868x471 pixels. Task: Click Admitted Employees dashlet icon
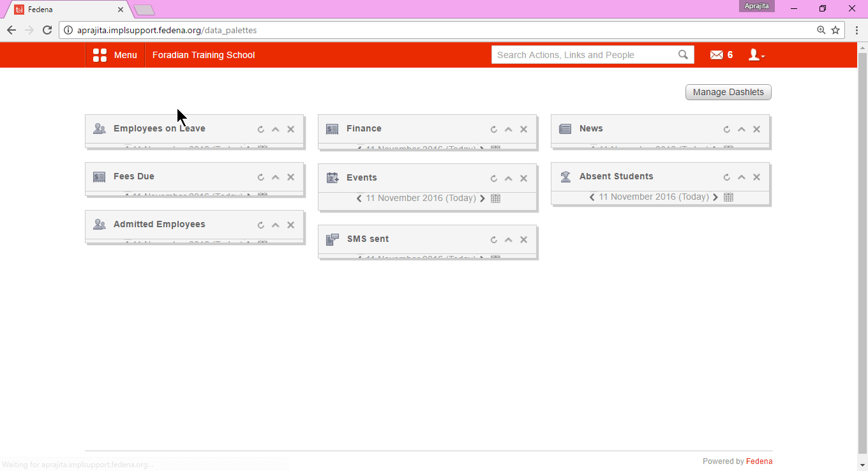click(100, 225)
